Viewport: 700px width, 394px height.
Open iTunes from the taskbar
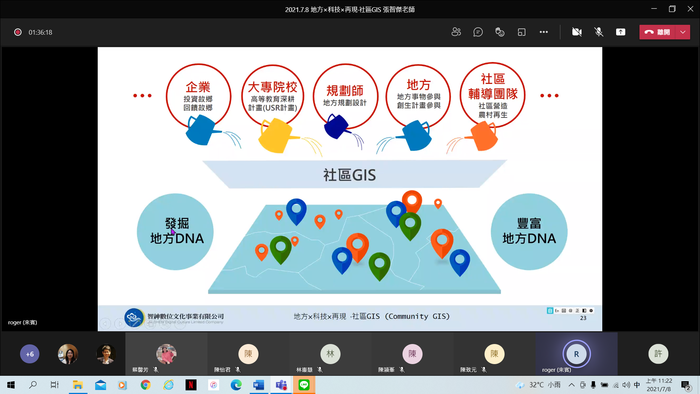(213, 385)
